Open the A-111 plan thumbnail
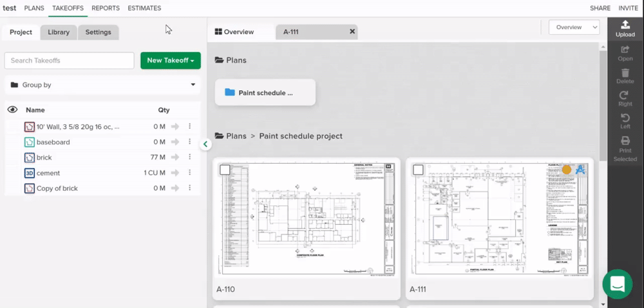This screenshot has height=308, width=644. coord(500,218)
